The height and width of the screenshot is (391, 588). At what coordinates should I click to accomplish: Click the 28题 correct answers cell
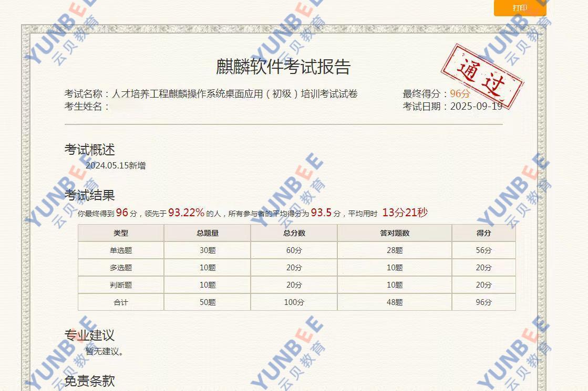coord(395,250)
